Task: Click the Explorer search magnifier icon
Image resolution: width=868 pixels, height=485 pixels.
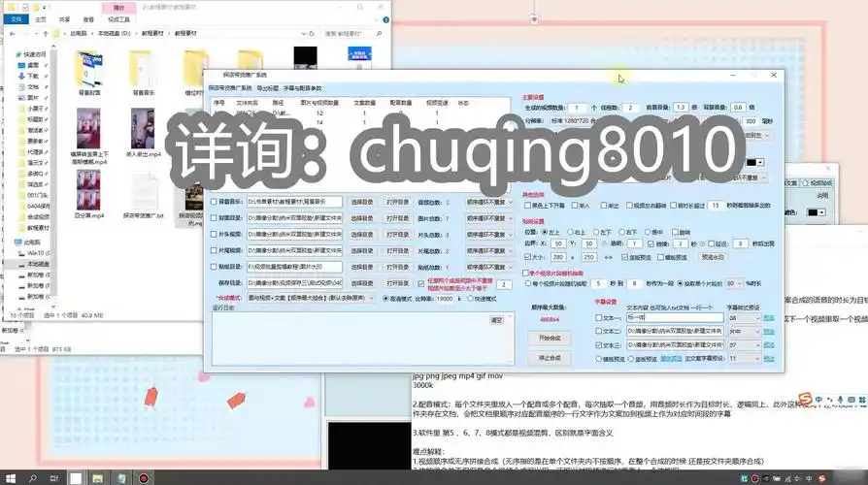Action: pos(380,34)
